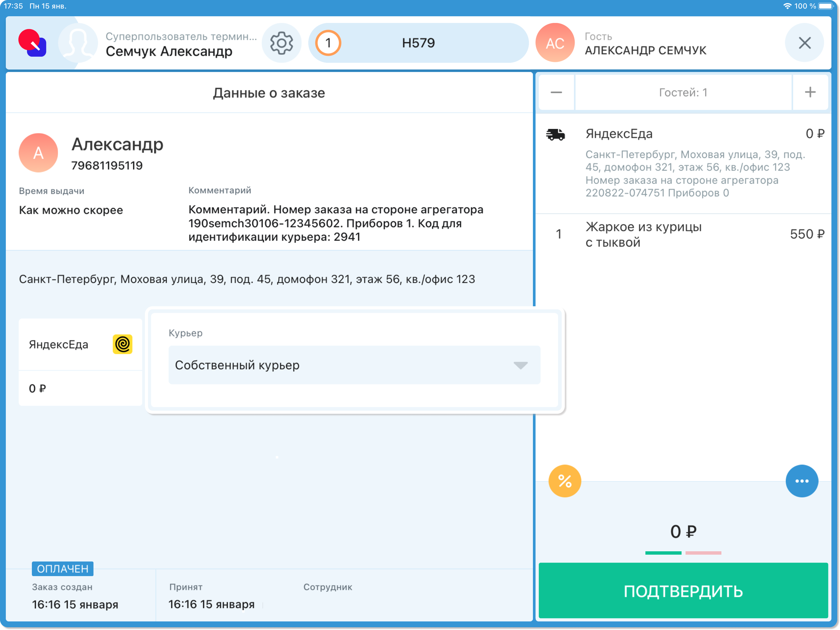Click the green payment progress bar segment
840x630 pixels.
click(x=663, y=553)
